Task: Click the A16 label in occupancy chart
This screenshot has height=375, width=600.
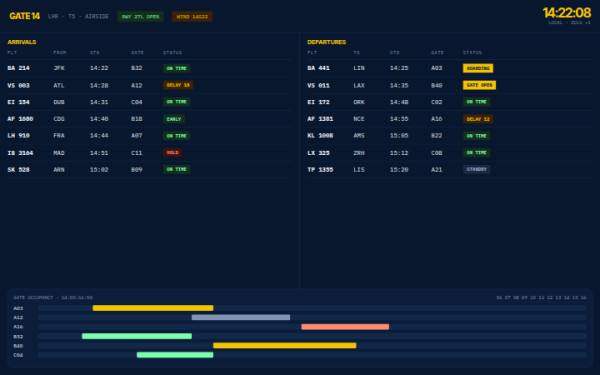Action: pos(18,327)
